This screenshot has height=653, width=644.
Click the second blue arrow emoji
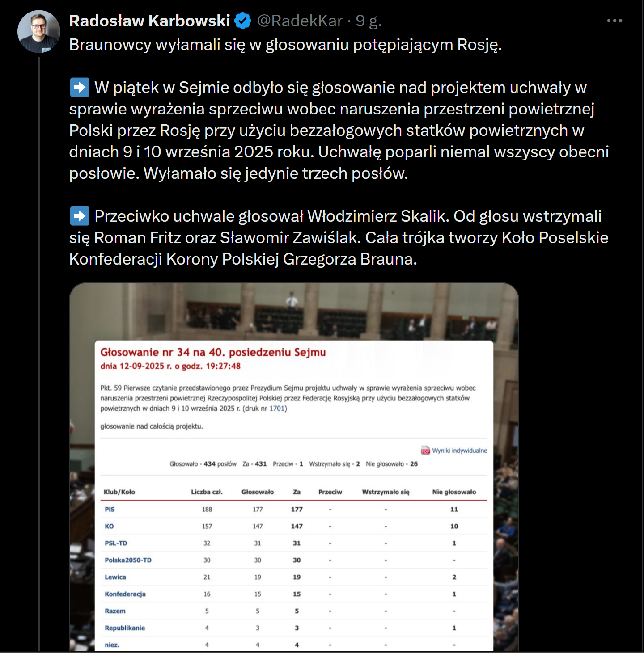pos(80,216)
